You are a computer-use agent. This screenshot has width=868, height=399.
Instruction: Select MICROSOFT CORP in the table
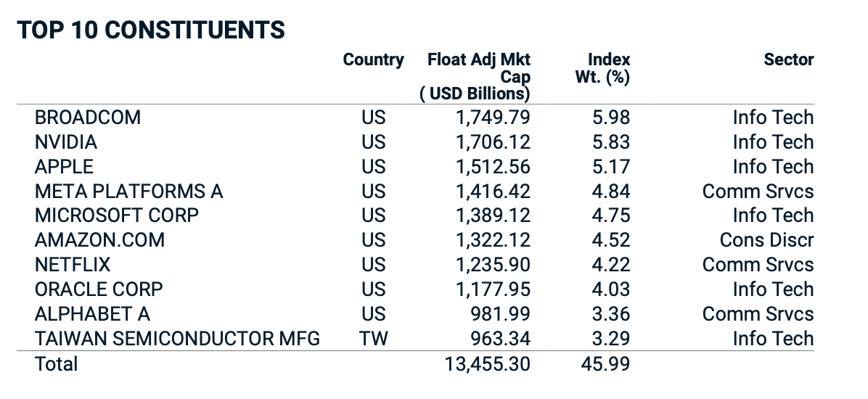pos(116,215)
